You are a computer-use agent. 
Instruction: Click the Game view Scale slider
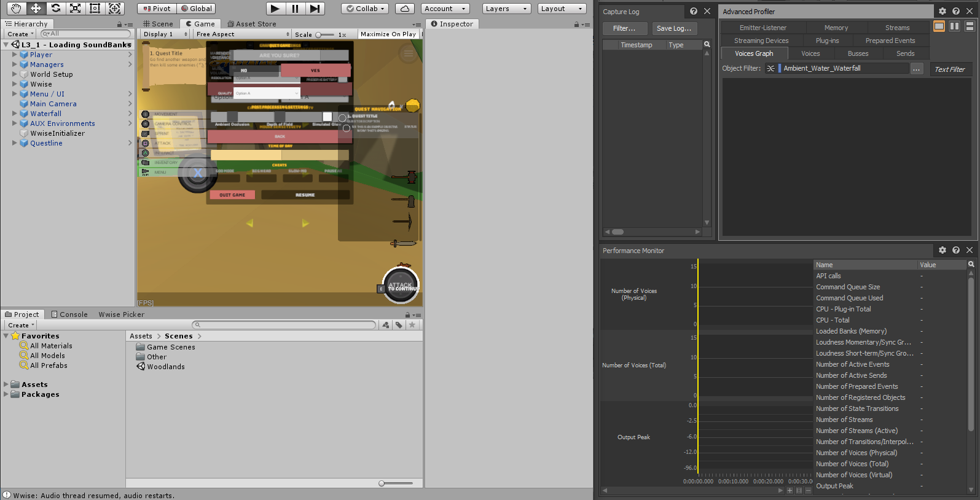[325, 35]
